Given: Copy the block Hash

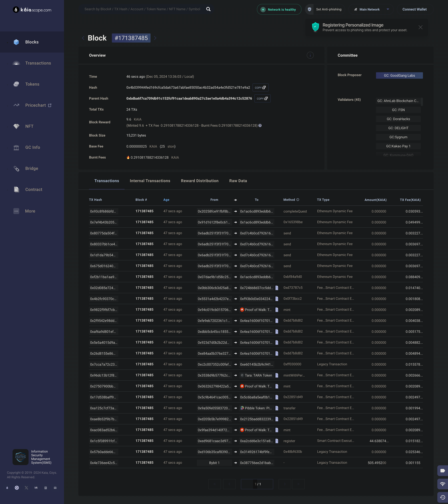Looking at the screenshot, I should click(260, 88).
